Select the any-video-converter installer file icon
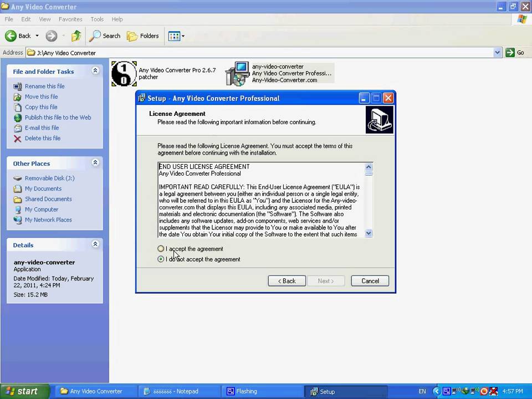Screen dimensions: 532x399 tap(237, 74)
